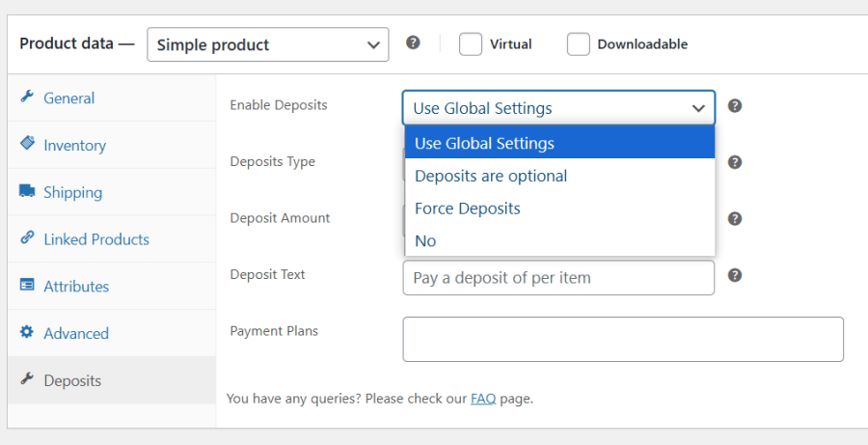868x445 pixels.
Task: Click the help icon next to product type
Action: coord(413,42)
